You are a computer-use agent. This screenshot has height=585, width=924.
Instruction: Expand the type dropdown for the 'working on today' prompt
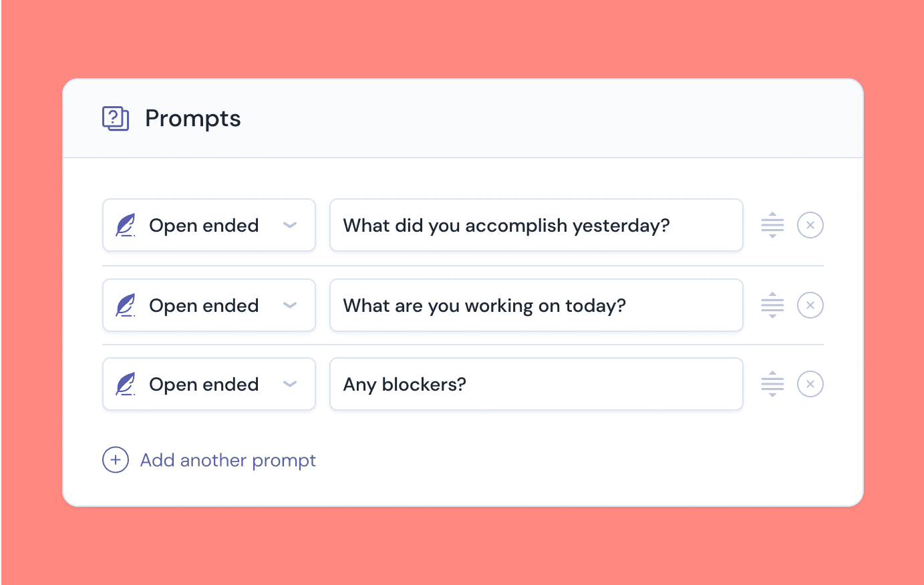pos(208,305)
